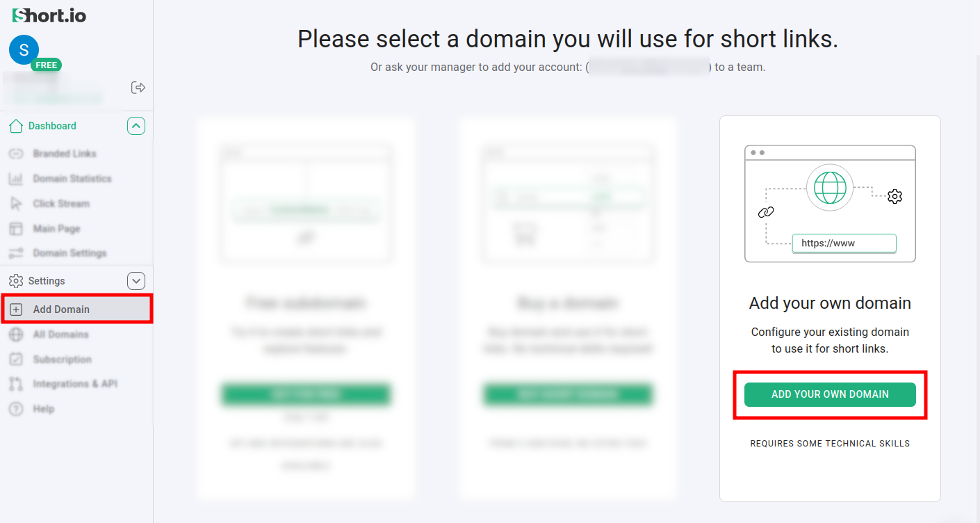Click the Click Stream cursor icon

click(x=16, y=204)
